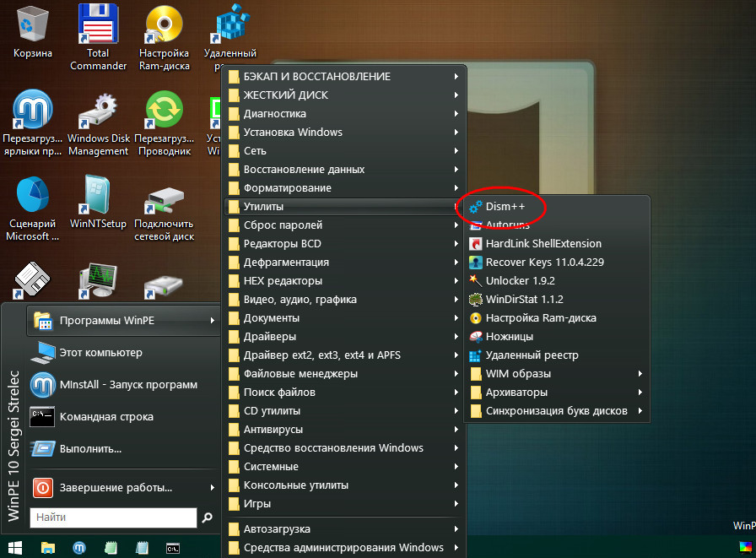Expand the WIM образы submenu
Screen dimensions: 756x558
518,373
